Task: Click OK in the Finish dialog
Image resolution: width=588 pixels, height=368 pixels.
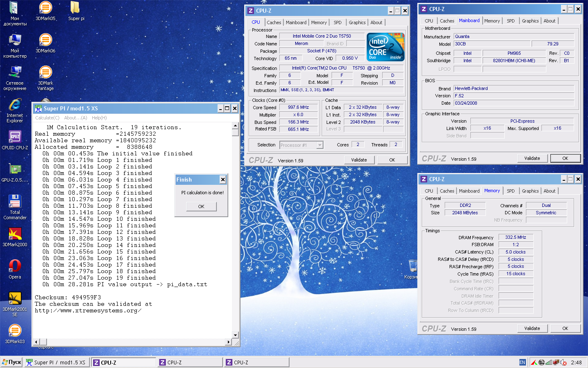Action: (201, 206)
